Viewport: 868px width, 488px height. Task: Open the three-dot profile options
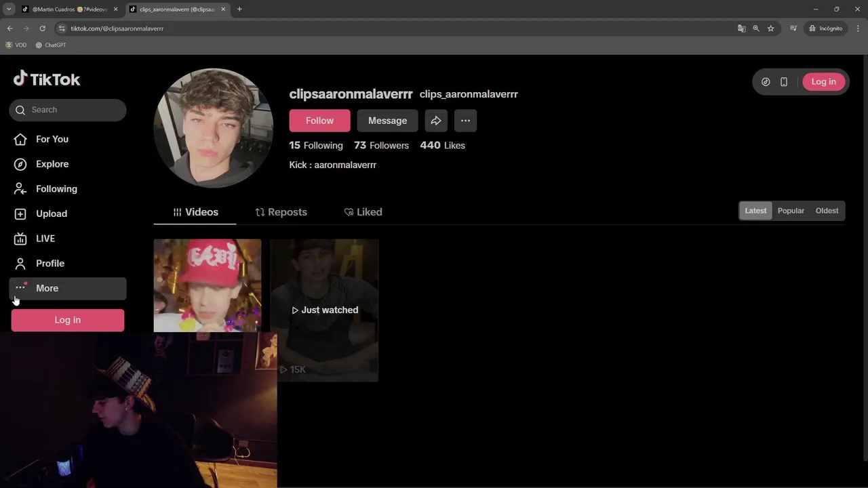465,121
